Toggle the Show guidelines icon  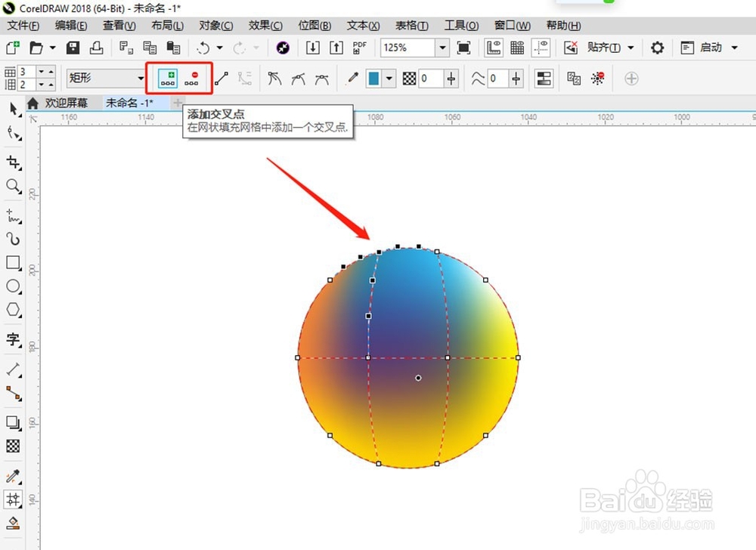pyautogui.click(x=541, y=47)
